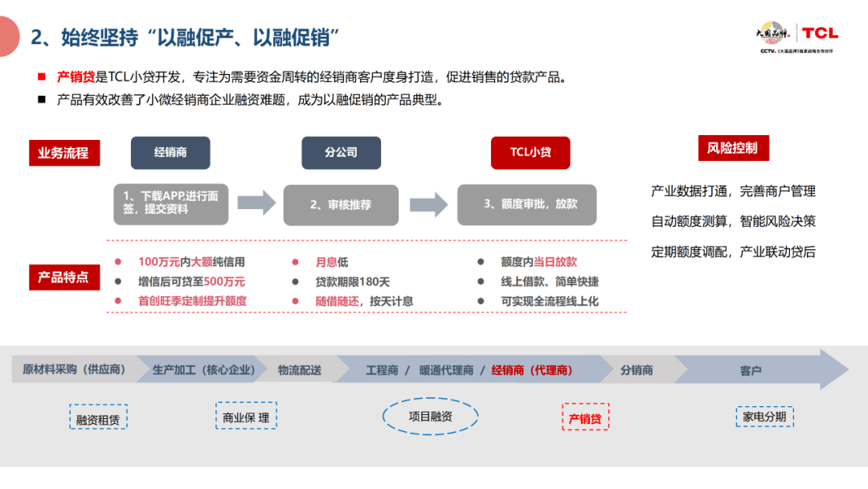Click step box 下载APP进行面签，提交资料
868x489 pixels.
[171, 204]
